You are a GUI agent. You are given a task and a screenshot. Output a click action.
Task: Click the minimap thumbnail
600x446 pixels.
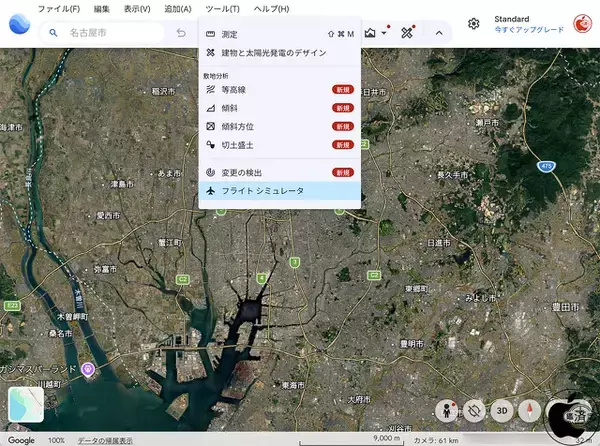click(26, 405)
